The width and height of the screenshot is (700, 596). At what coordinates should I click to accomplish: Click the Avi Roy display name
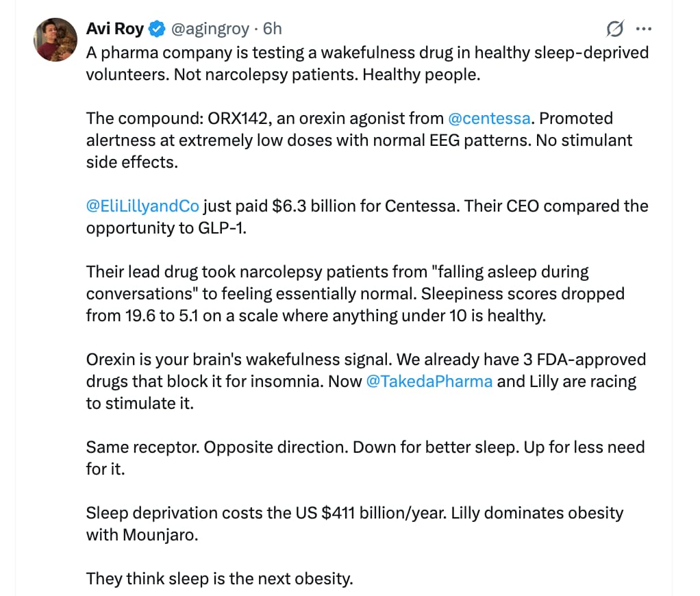(x=115, y=29)
